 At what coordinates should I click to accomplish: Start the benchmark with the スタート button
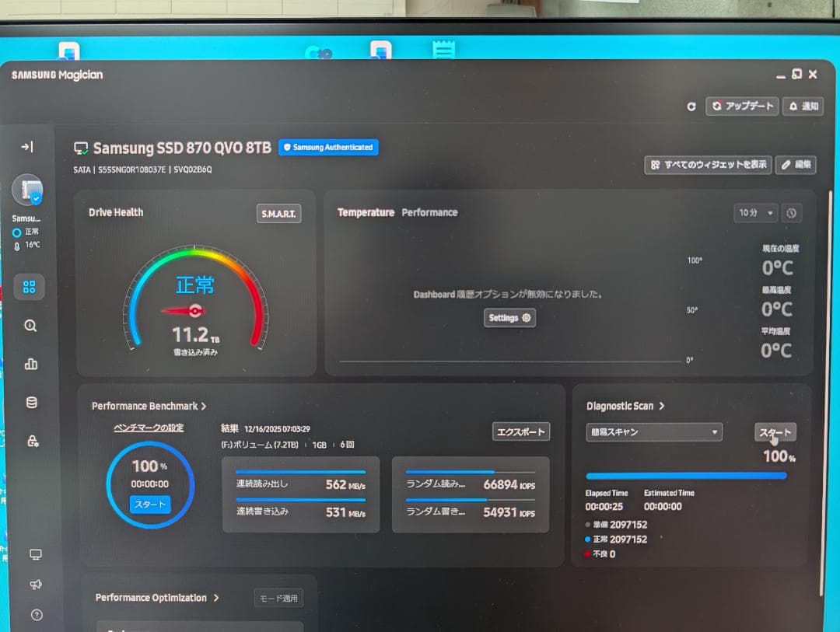[149, 505]
